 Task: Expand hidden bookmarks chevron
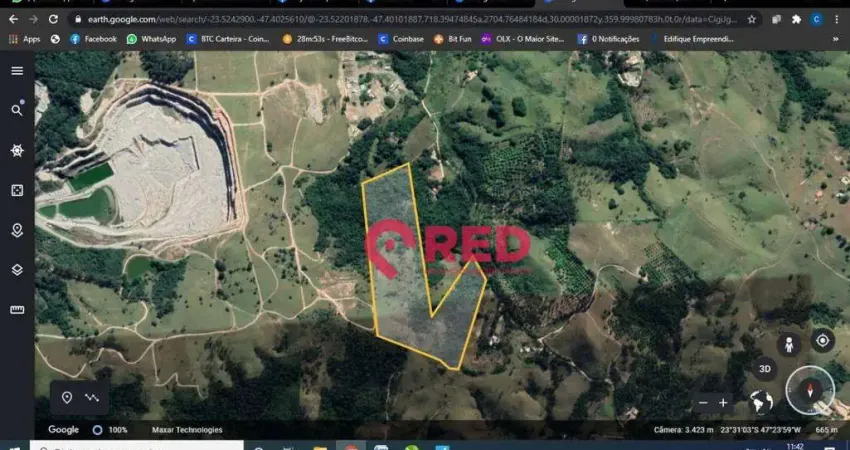[x=835, y=39]
